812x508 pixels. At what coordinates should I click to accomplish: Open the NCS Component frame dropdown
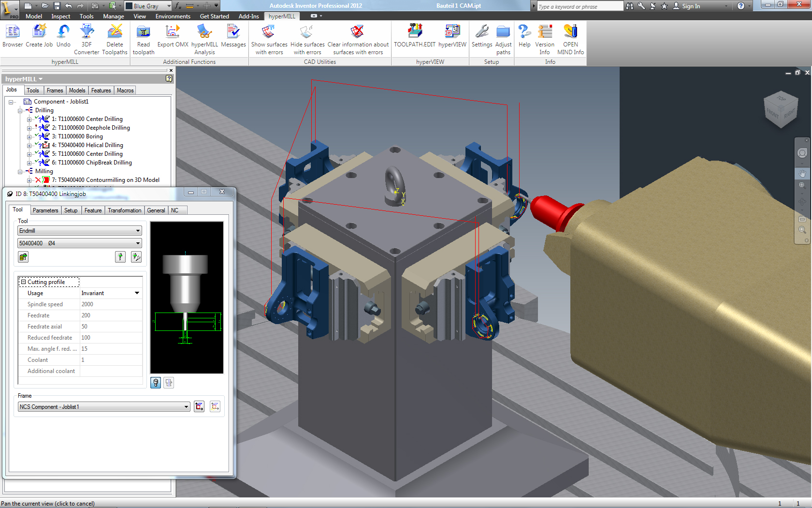186,407
